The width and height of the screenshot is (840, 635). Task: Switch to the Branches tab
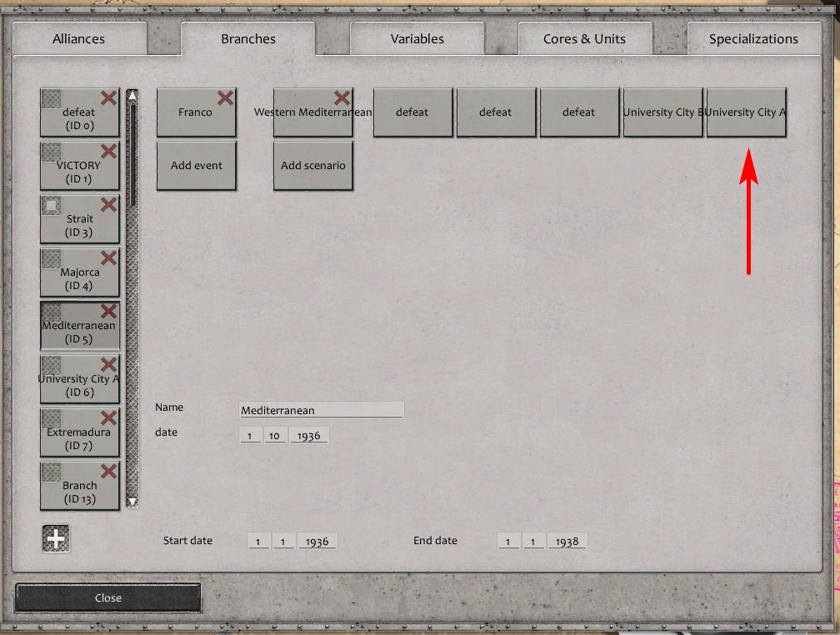pyautogui.click(x=248, y=38)
